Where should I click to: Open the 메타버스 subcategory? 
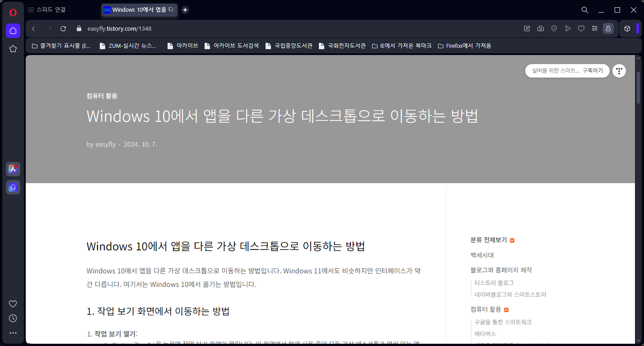[x=485, y=334]
